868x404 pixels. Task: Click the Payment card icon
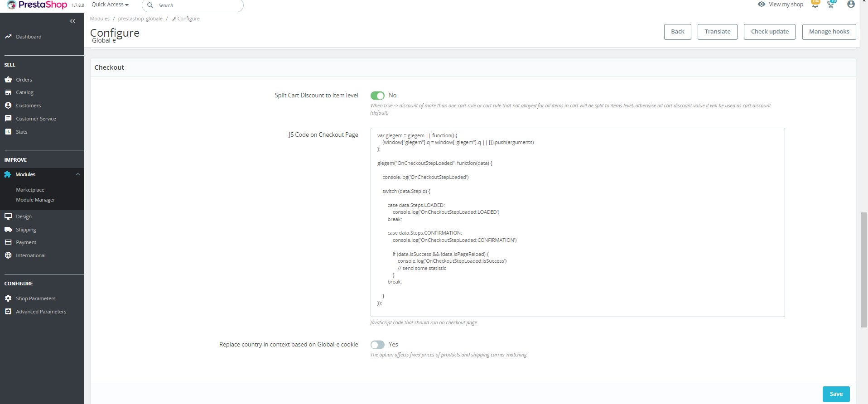click(8, 242)
